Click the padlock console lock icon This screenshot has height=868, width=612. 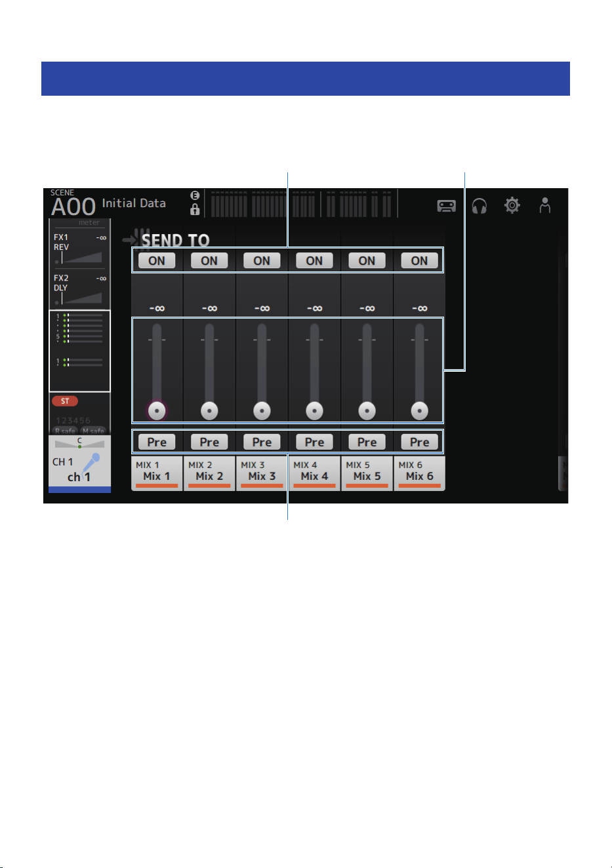pos(195,210)
